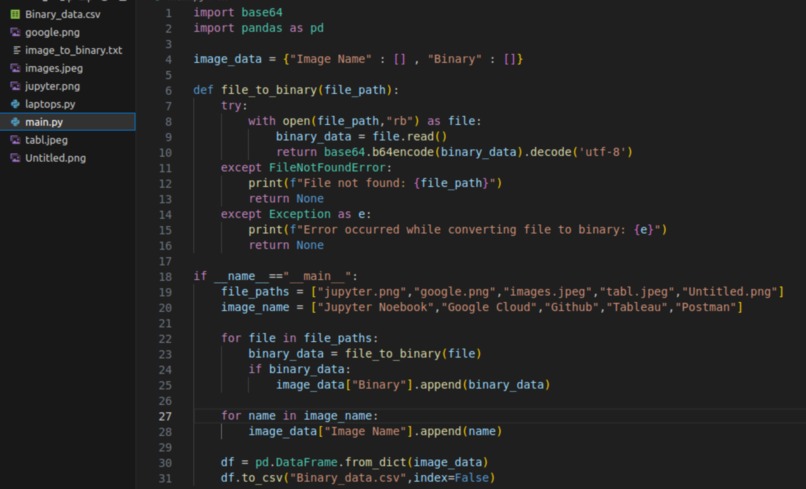Open laptops.py Python file
The image size is (806, 489).
[50, 104]
